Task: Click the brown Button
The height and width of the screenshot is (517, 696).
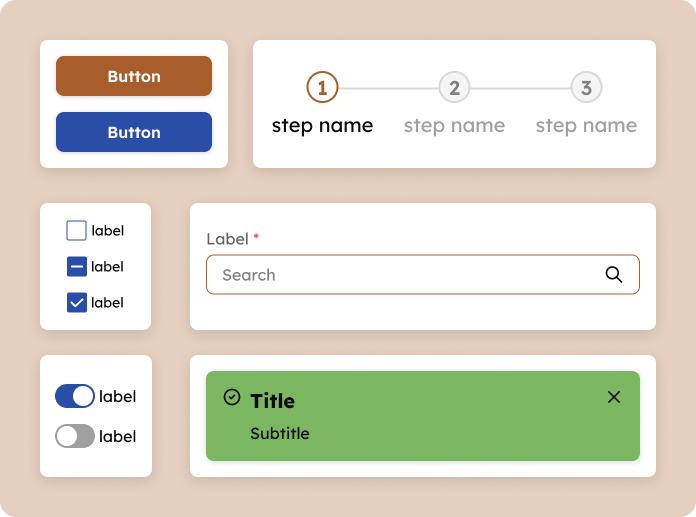Action: (134, 76)
